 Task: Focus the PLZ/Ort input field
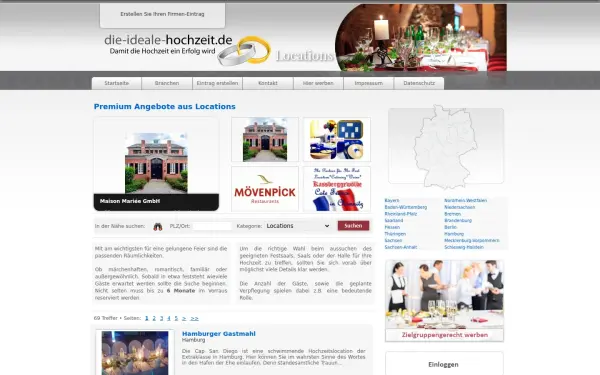coord(212,226)
